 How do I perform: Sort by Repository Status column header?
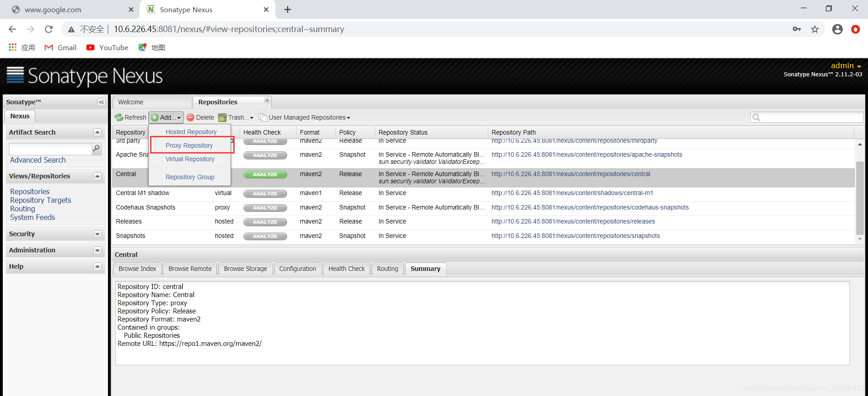pos(431,132)
